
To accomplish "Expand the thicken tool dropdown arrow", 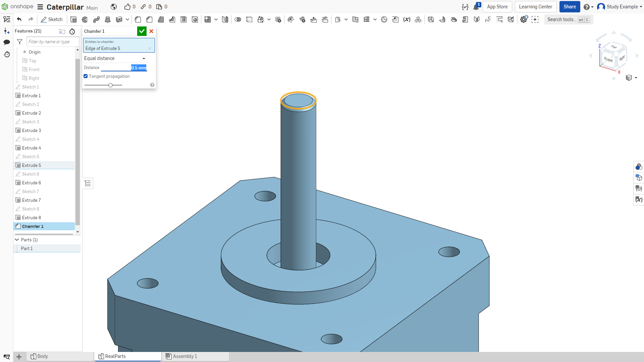I will tap(127, 19).
